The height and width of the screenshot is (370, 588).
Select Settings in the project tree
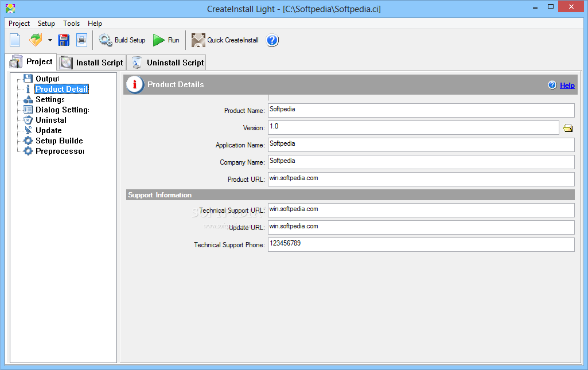[50, 99]
